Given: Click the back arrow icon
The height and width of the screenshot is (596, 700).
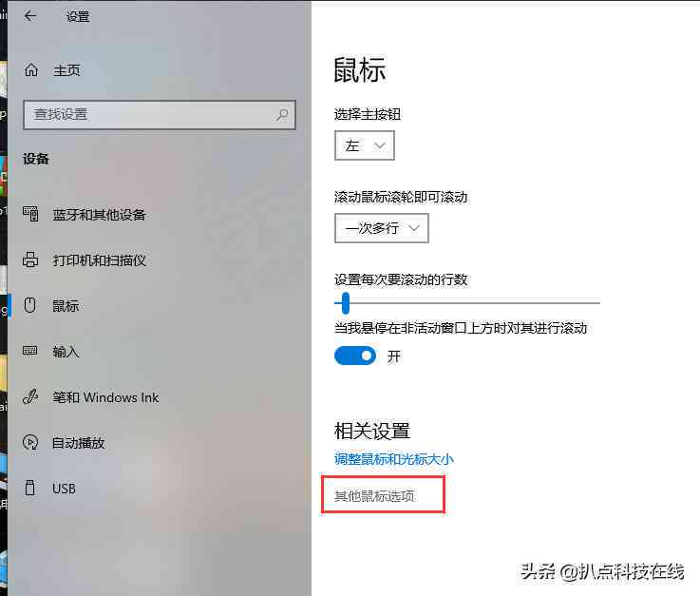Looking at the screenshot, I should [x=30, y=16].
